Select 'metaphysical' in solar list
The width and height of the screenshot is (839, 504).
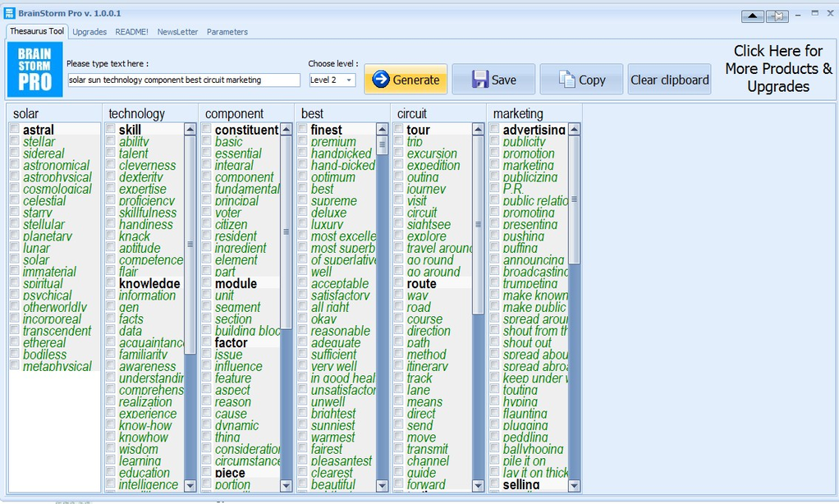pyautogui.click(x=57, y=366)
